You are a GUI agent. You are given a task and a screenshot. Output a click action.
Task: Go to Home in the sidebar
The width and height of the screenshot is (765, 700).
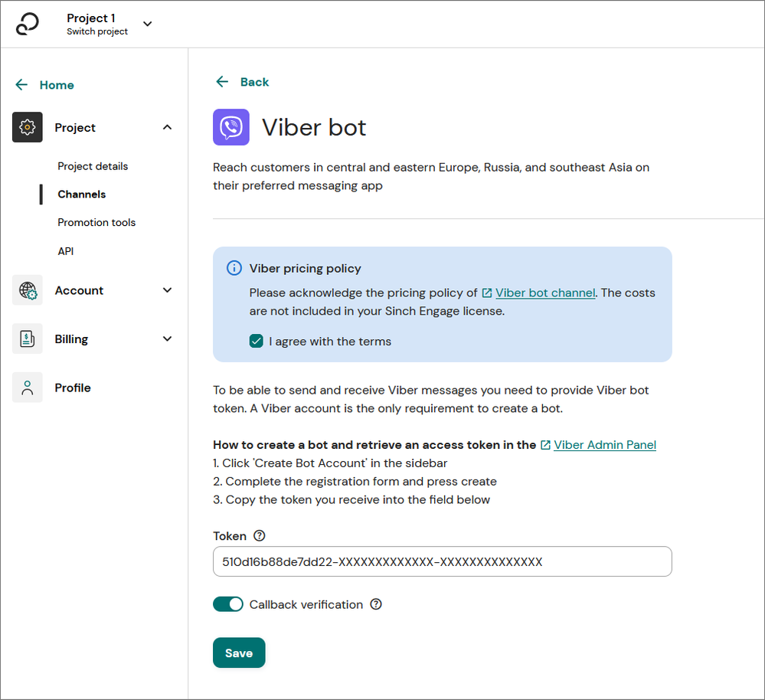pos(57,85)
